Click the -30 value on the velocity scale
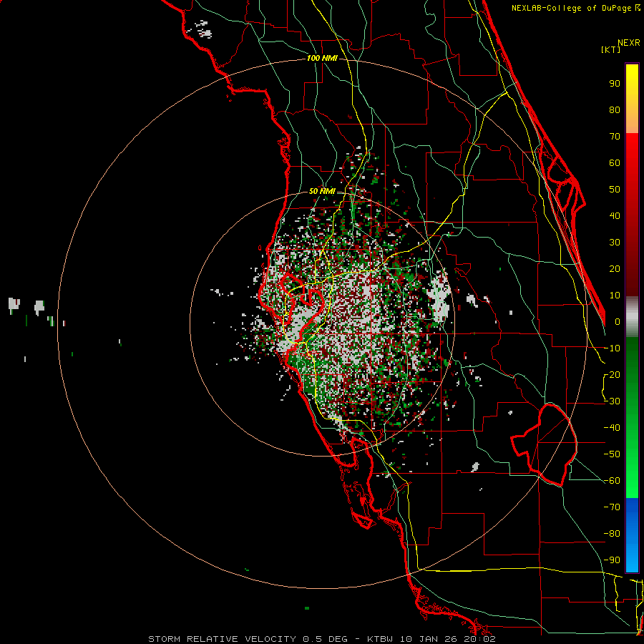Screen dimensions: 644x644 [x=612, y=401]
